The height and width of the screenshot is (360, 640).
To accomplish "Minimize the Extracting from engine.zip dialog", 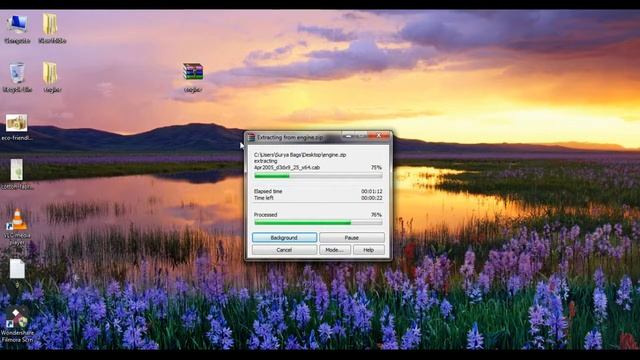I will pos(348,136).
